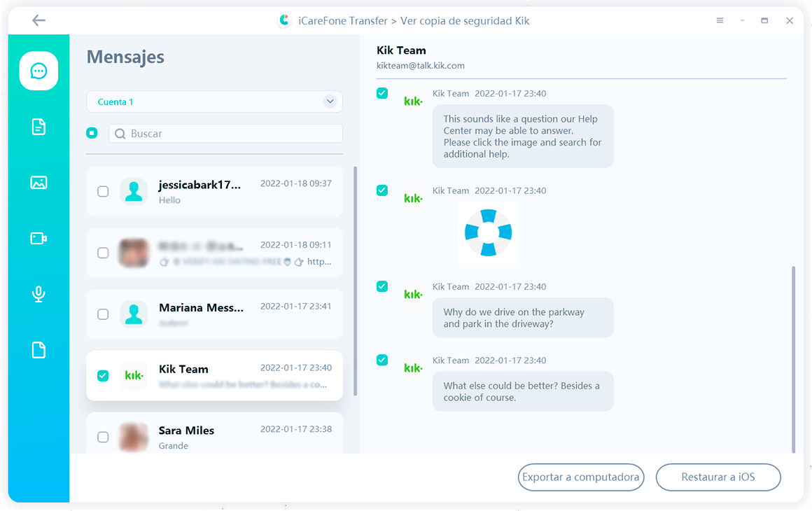Click Kik avatar beside the lifebuoy image message
812x511 pixels.
point(413,198)
